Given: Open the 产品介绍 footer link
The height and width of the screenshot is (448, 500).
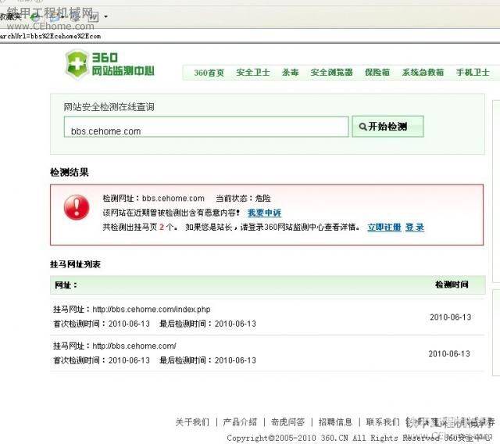Looking at the screenshot, I should pyautogui.click(x=240, y=422).
